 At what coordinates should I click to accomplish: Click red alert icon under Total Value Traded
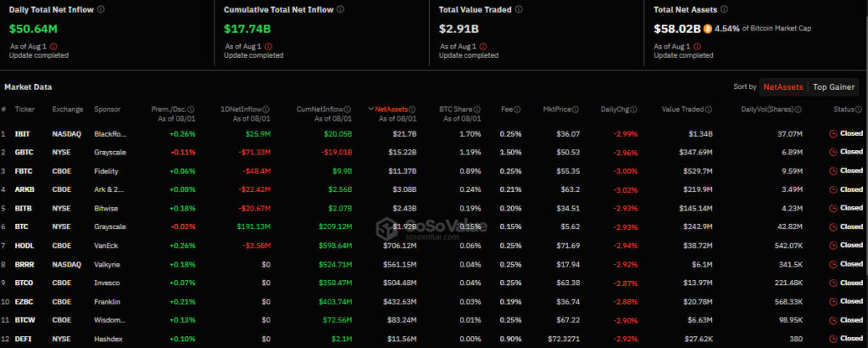coord(483,47)
